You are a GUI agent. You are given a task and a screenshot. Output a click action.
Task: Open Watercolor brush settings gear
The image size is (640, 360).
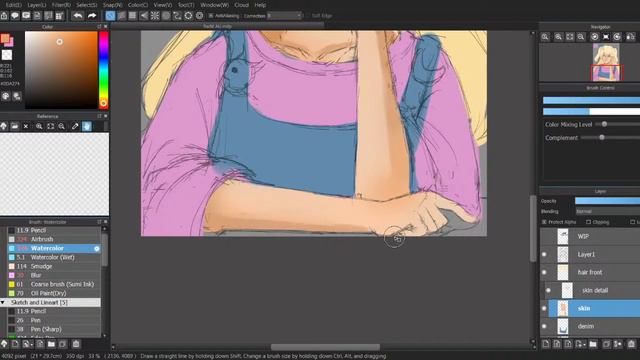97,248
